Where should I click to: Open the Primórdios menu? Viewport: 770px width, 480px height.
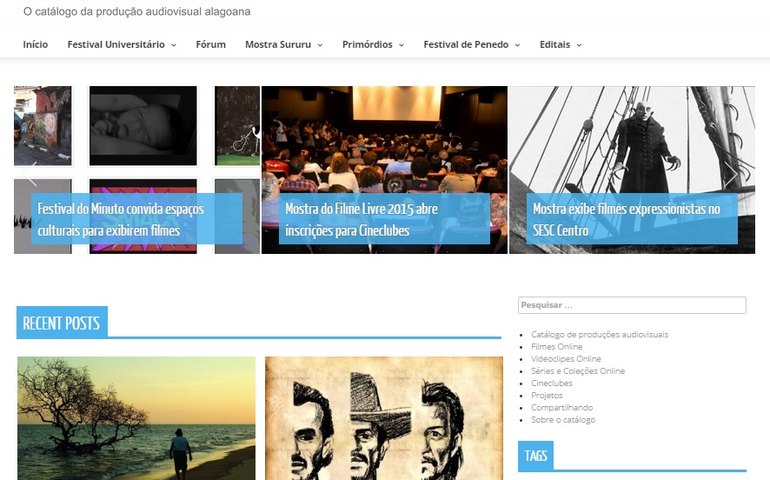pos(367,45)
